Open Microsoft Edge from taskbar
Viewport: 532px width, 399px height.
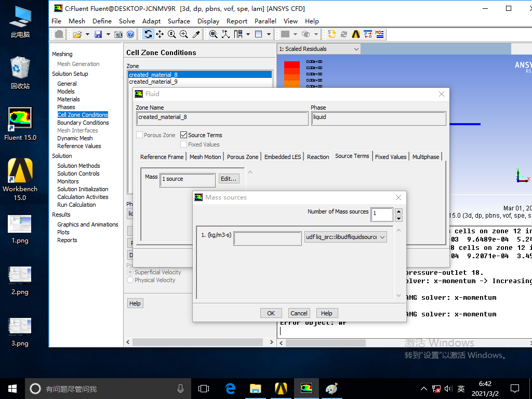(230, 389)
